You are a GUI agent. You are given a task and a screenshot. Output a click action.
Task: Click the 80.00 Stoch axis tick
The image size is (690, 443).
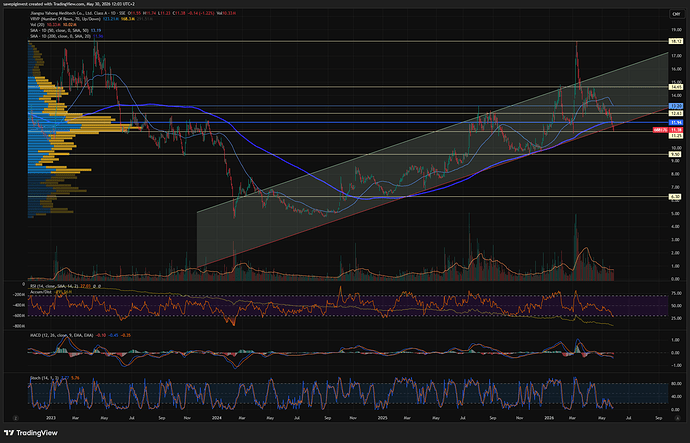[x=676, y=384]
